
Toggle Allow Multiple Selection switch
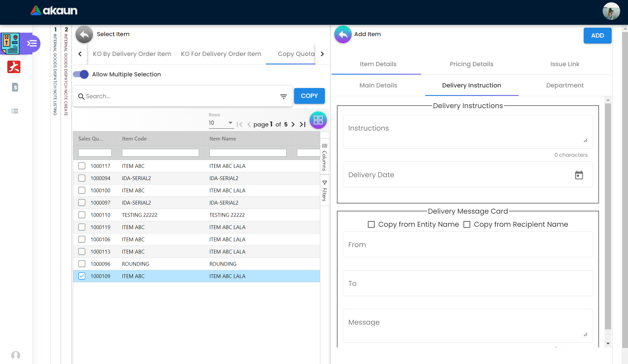pos(81,74)
